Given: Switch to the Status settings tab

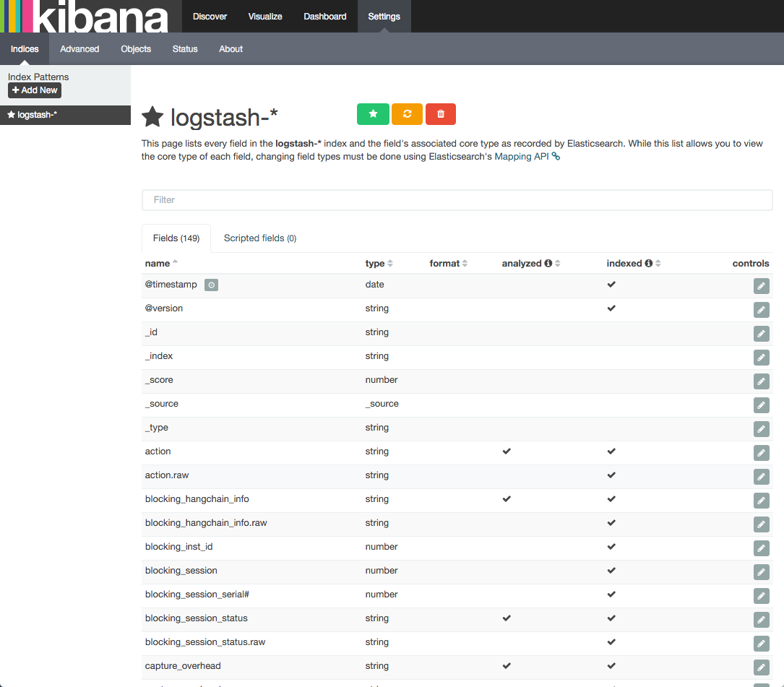Looking at the screenshot, I should coord(185,49).
